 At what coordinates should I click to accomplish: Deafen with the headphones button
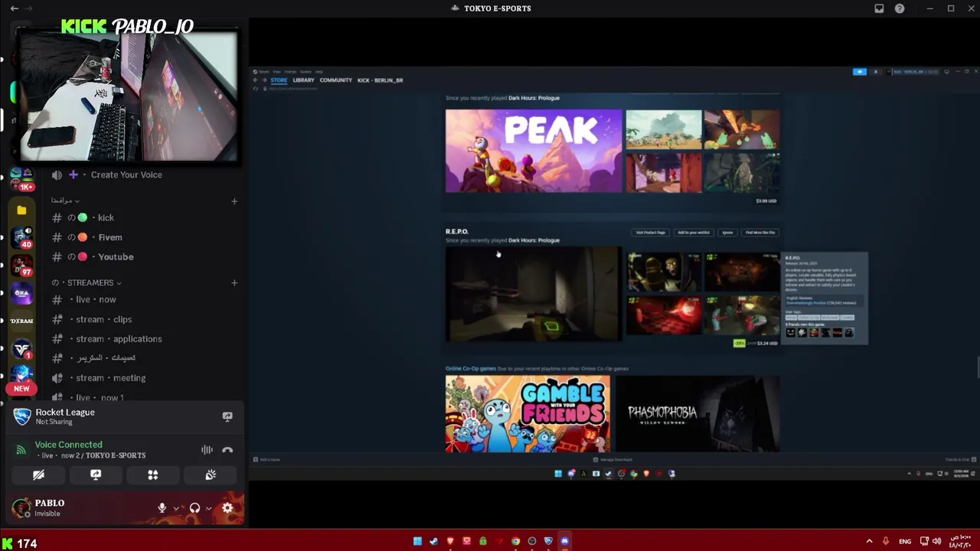pos(194,508)
